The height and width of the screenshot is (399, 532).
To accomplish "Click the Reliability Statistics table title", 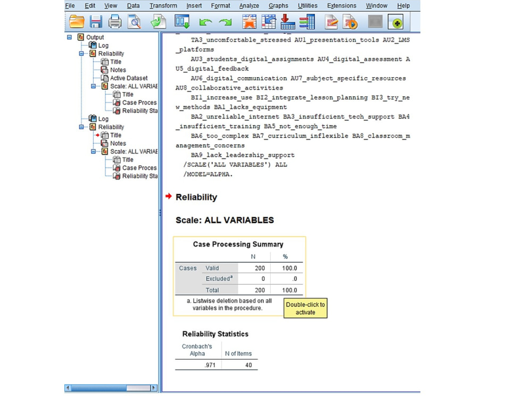I will (215, 334).
